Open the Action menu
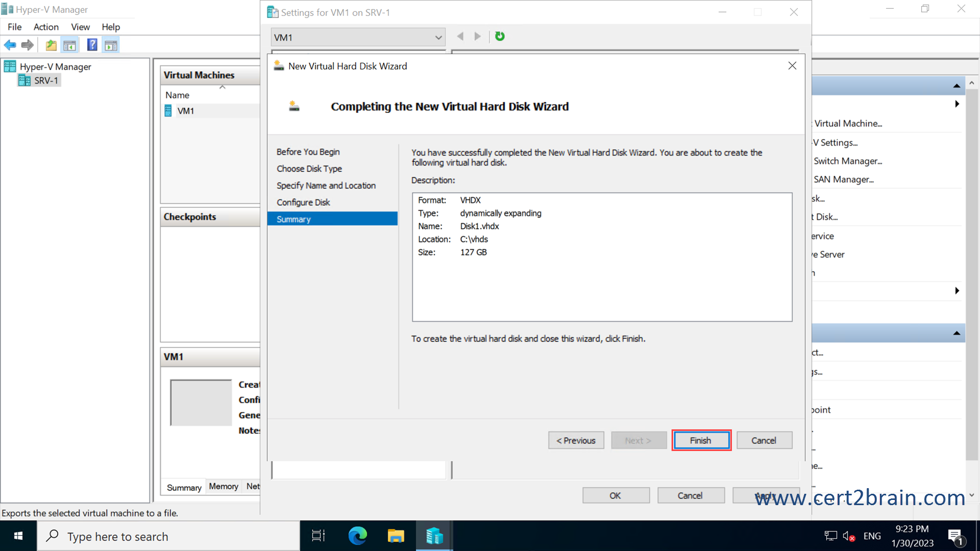This screenshot has width=980, height=551. coord(46,27)
